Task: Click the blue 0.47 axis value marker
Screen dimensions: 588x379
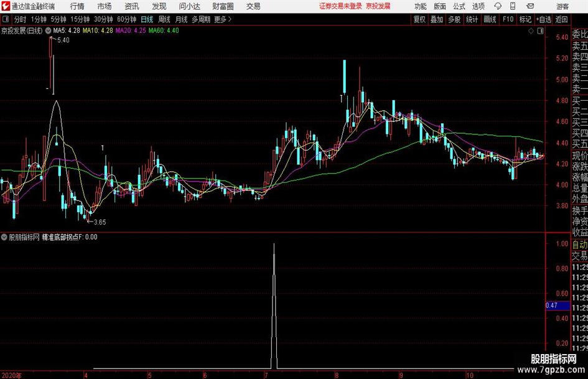Action: click(558, 306)
